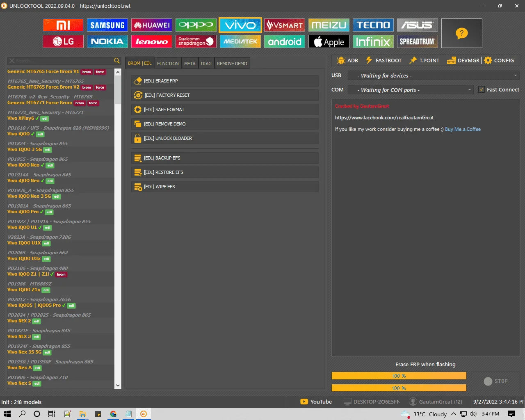
Task: Switch to the REMOVE DEMO tab
Action: click(x=232, y=64)
